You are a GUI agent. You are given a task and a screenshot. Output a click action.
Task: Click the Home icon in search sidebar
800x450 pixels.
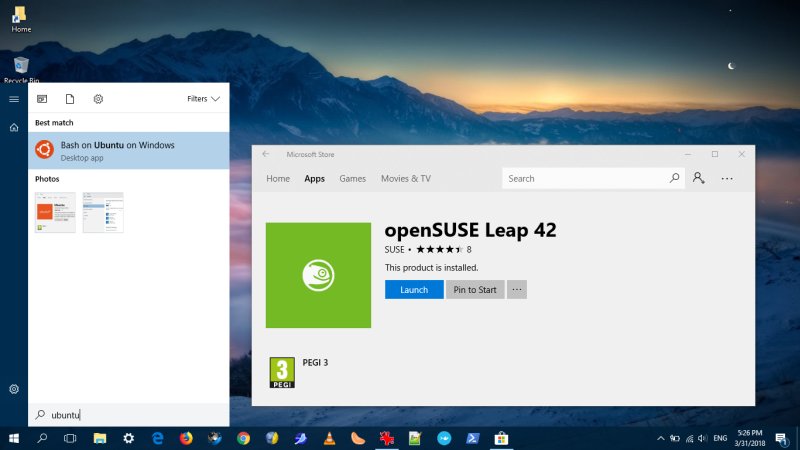[14, 128]
